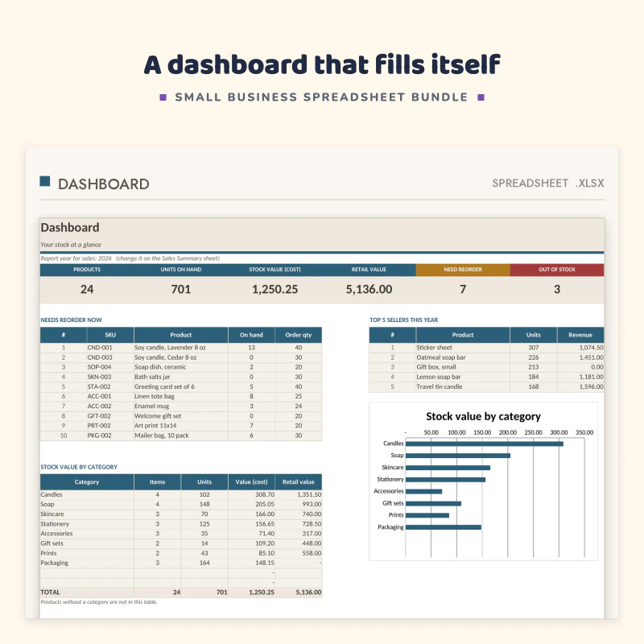The width and height of the screenshot is (644, 644).
Task: Click the Value (cost) column header
Action: coord(251,481)
